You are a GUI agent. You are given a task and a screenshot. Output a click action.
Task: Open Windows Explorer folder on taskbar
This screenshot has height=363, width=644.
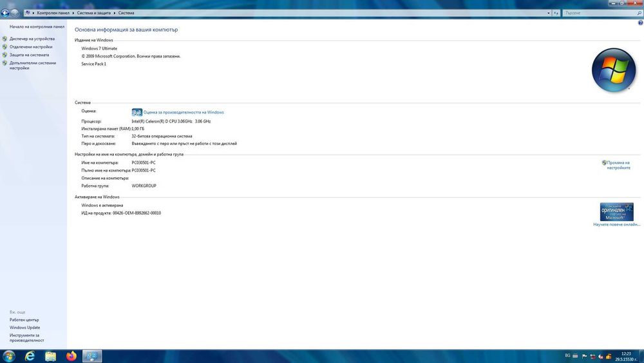tap(50, 356)
